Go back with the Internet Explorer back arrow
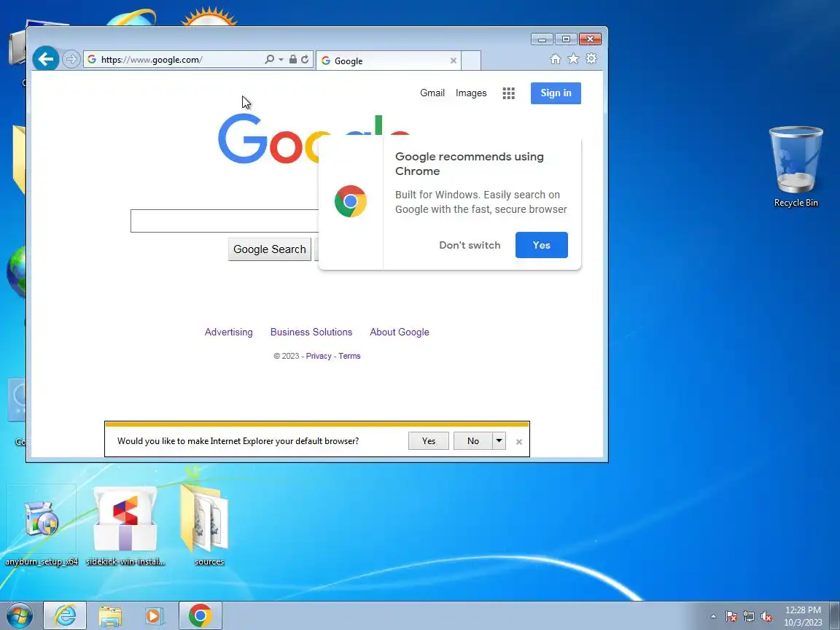 [x=45, y=59]
